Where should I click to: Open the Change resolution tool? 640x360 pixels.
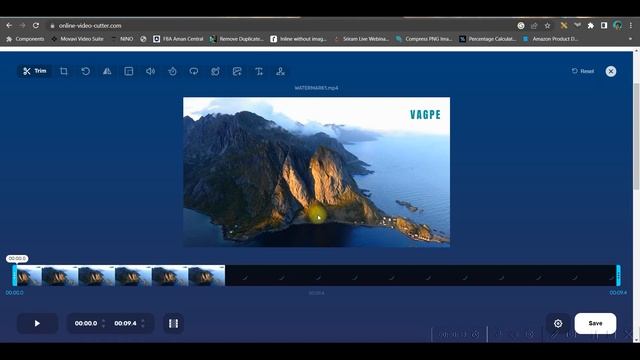coord(129,71)
